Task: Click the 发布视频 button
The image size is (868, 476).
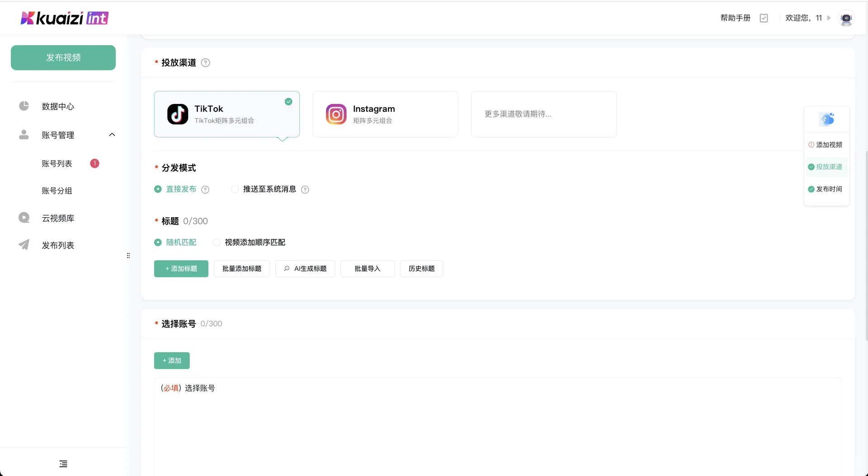Action: (x=63, y=57)
